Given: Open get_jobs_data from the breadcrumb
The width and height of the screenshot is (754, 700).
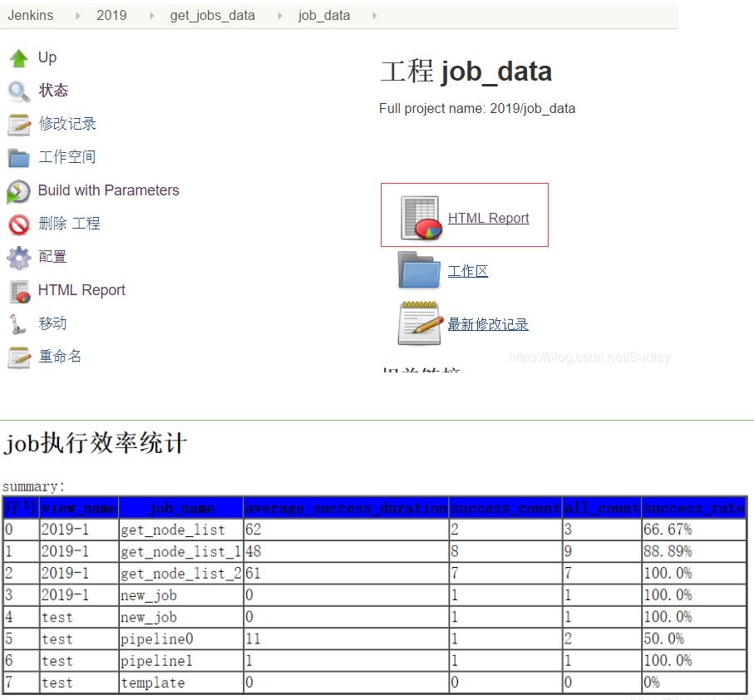Looking at the screenshot, I should pos(212,14).
